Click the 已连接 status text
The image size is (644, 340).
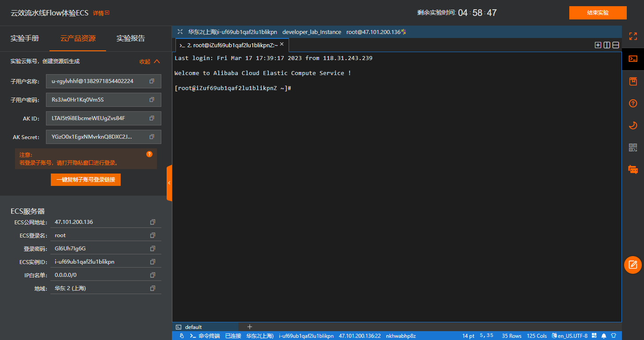coord(233,336)
